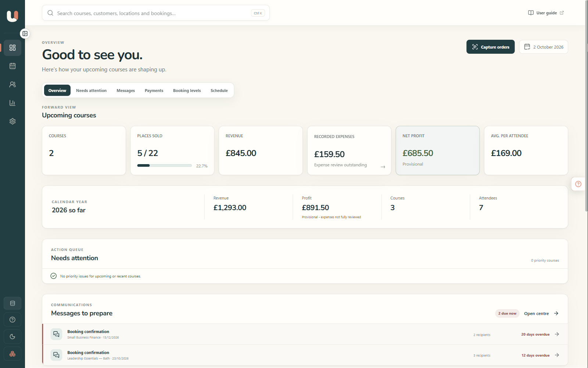Open the 2 October 2026 date picker
588x368 pixels.
point(544,47)
